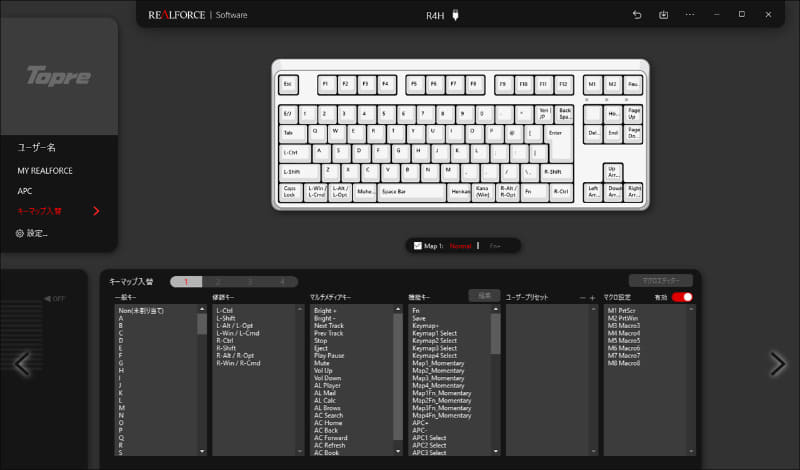
Task: Select keymap tab 1
Action: pyautogui.click(x=186, y=282)
